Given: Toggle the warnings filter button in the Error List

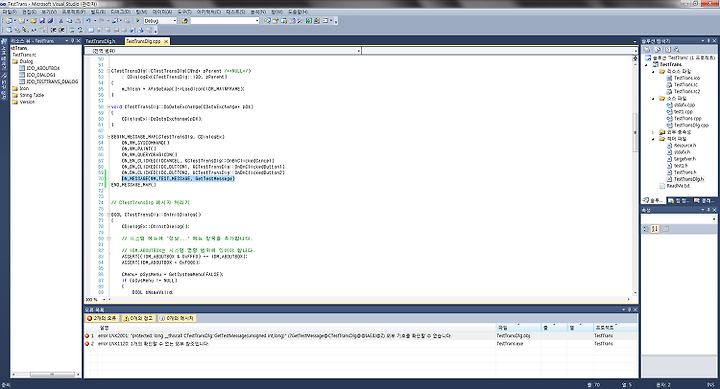Looking at the screenshot, I should (x=138, y=318).
